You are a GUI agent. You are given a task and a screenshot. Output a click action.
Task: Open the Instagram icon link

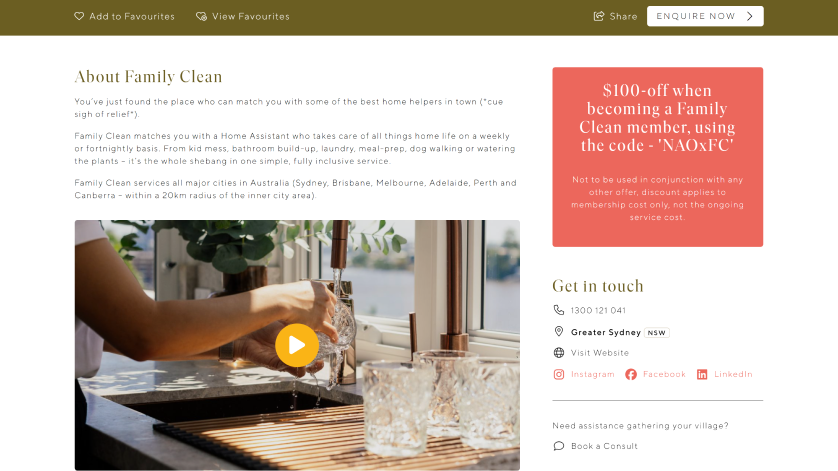point(558,374)
